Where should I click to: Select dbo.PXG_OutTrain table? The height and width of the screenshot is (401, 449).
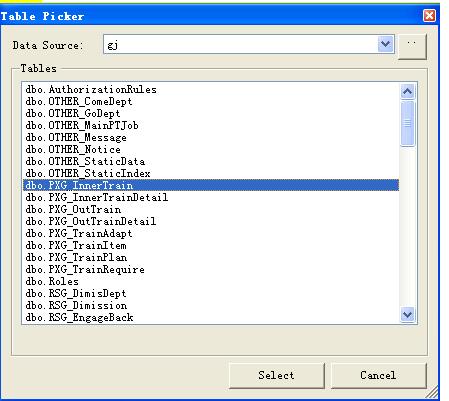point(211,209)
